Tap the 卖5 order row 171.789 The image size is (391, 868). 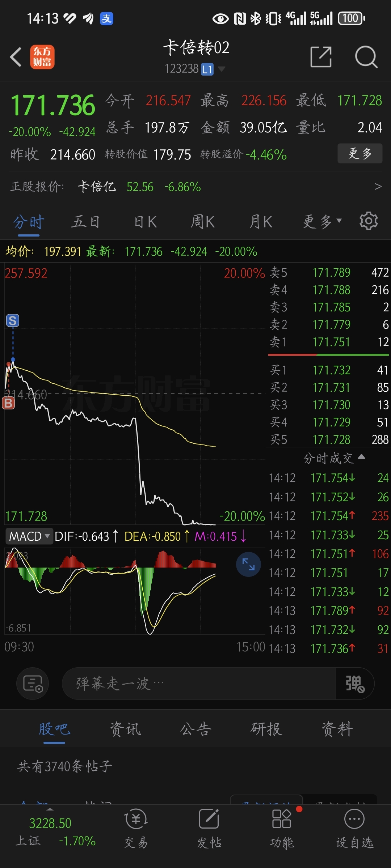coord(329,272)
